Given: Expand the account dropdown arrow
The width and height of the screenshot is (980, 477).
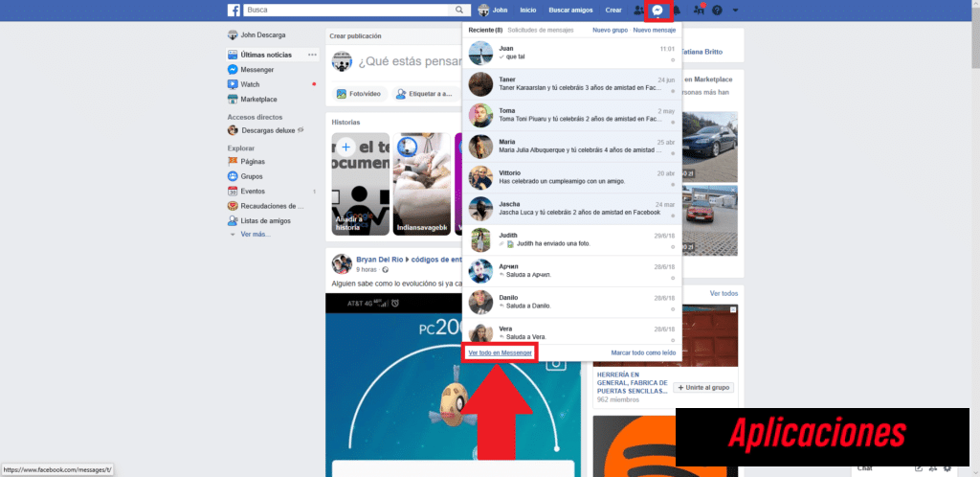Looking at the screenshot, I should click(x=735, y=10).
